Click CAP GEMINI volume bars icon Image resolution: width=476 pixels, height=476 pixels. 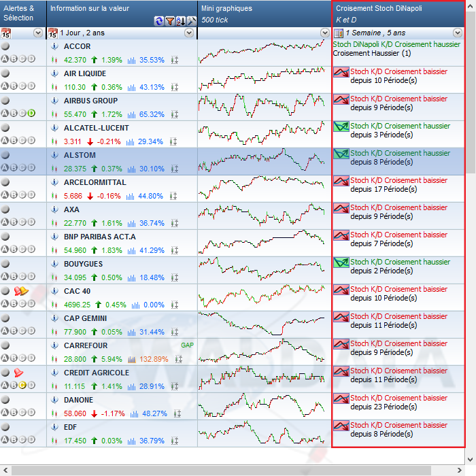131,332
